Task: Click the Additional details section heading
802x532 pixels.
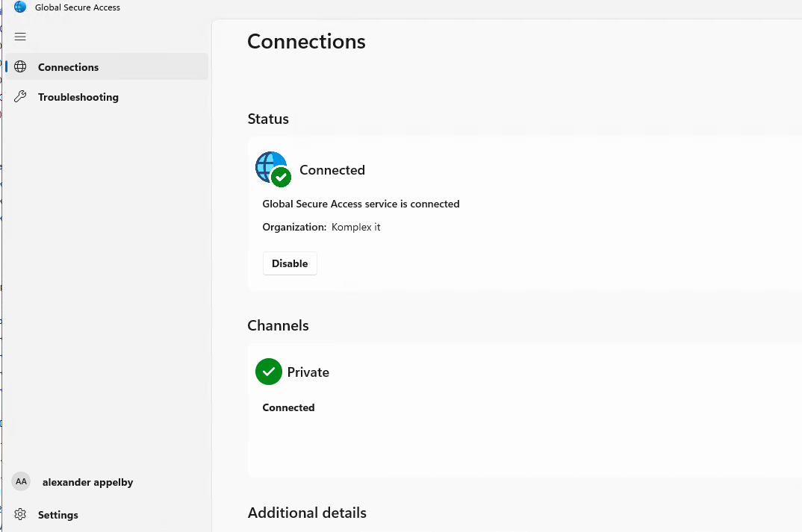Action: coord(307,513)
